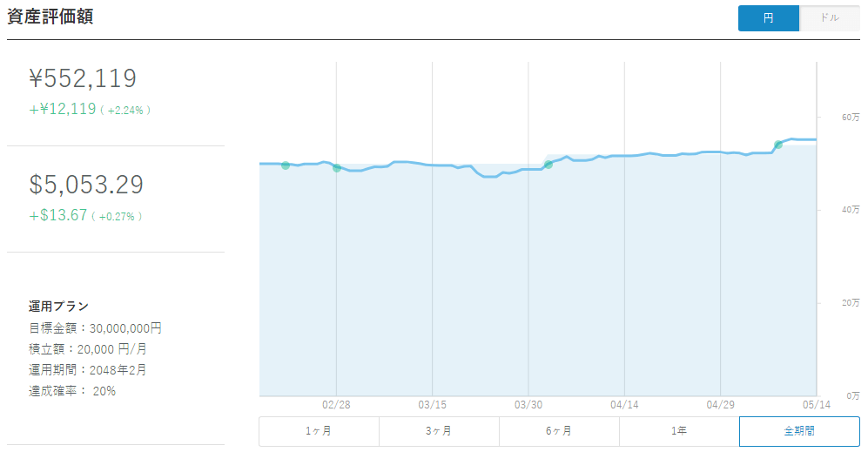Click the +¥12,119 gain amount
The image size is (868, 452).
point(63,109)
